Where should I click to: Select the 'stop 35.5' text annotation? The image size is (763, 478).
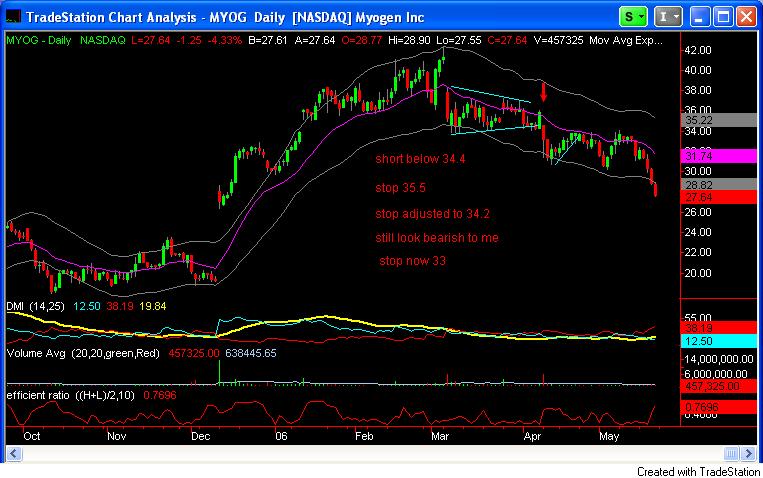click(400, 187)
